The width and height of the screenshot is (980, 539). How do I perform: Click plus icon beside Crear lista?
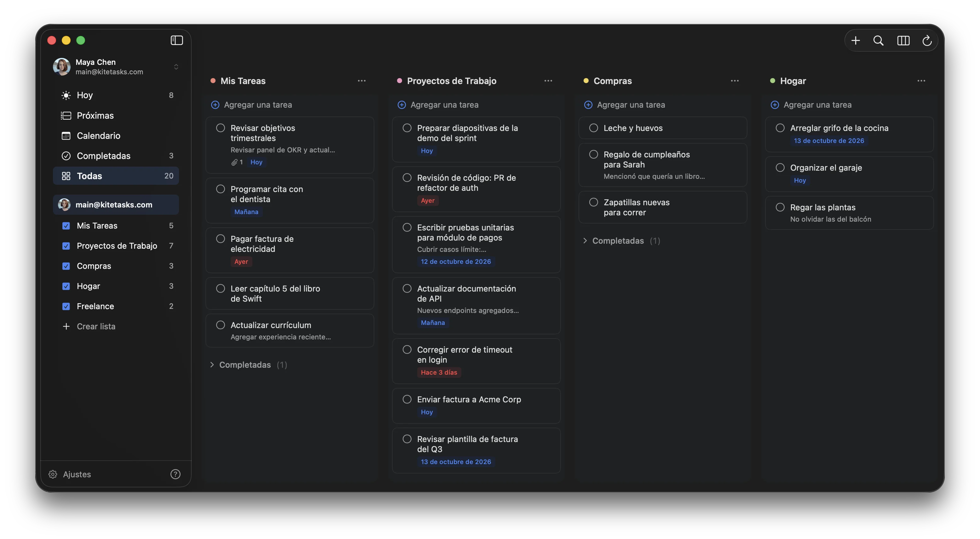[66, 326]
